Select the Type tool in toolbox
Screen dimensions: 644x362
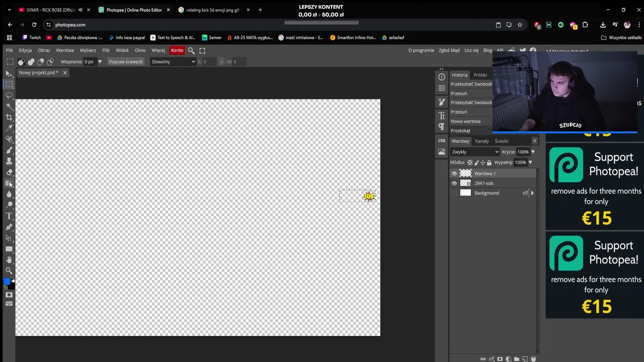(x=9, y=216)
